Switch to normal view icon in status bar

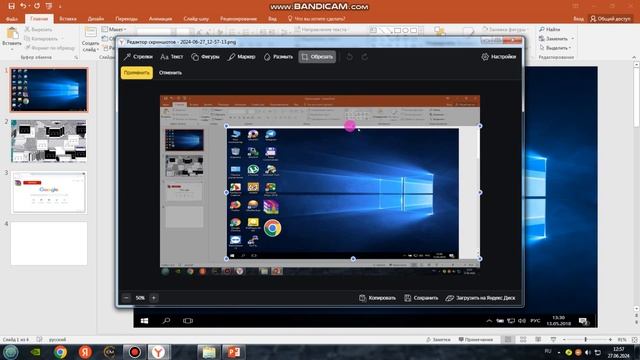[508, 340]
